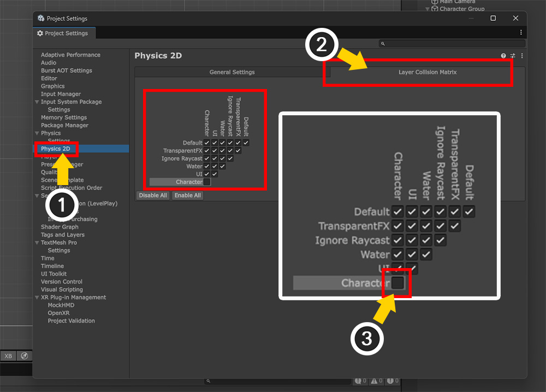This screenshot has width=546, height=392.
Task: Collapse XR Plug-in Management section
Action: click(37, 298)
